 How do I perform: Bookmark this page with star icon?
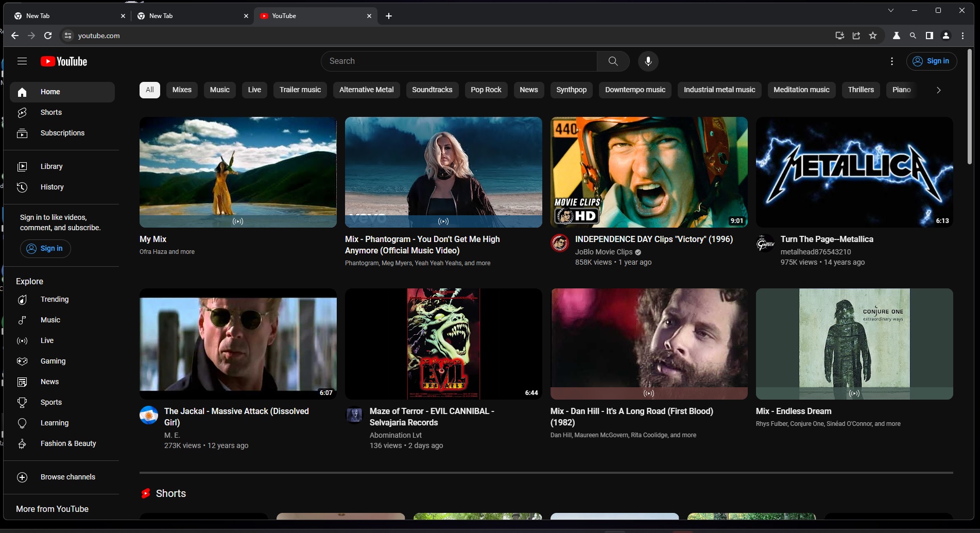[872, 36]
